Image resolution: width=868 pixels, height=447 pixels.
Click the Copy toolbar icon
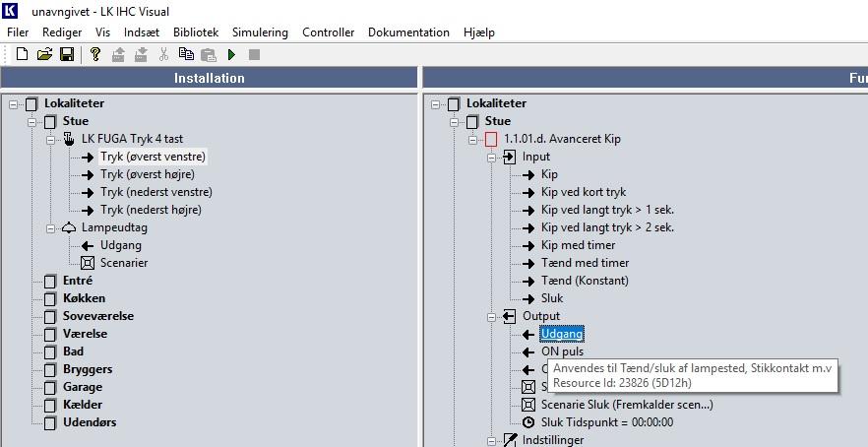click(186, 54)
